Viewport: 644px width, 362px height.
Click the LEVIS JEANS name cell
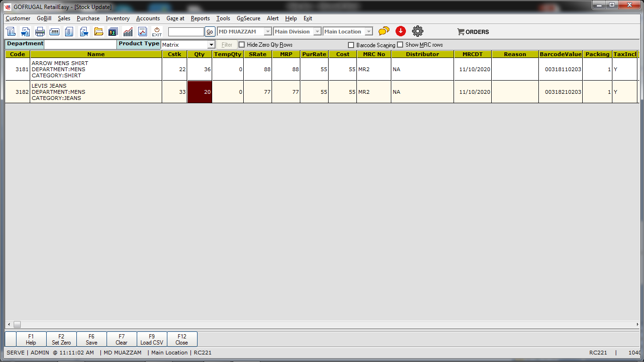96,92
